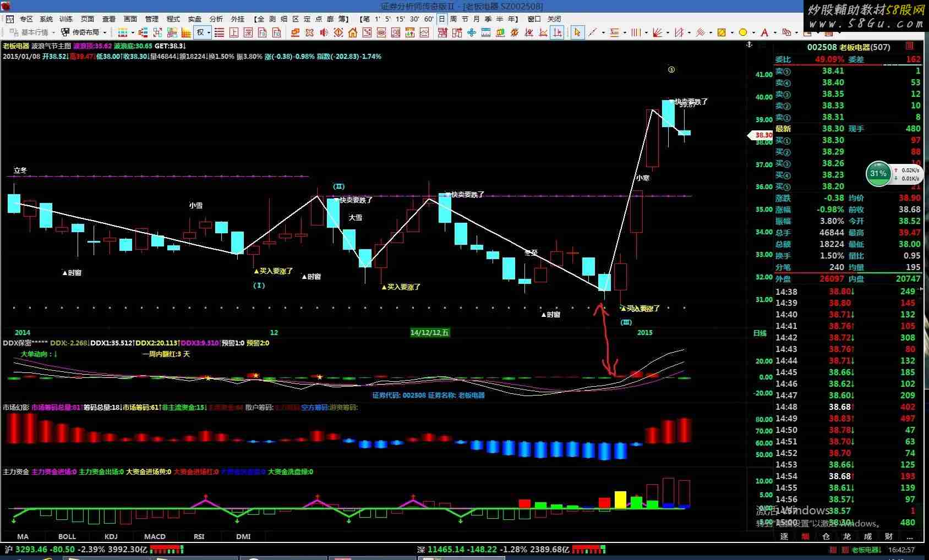Open the home page icon
929x560 pixels.
coord(353,32)
